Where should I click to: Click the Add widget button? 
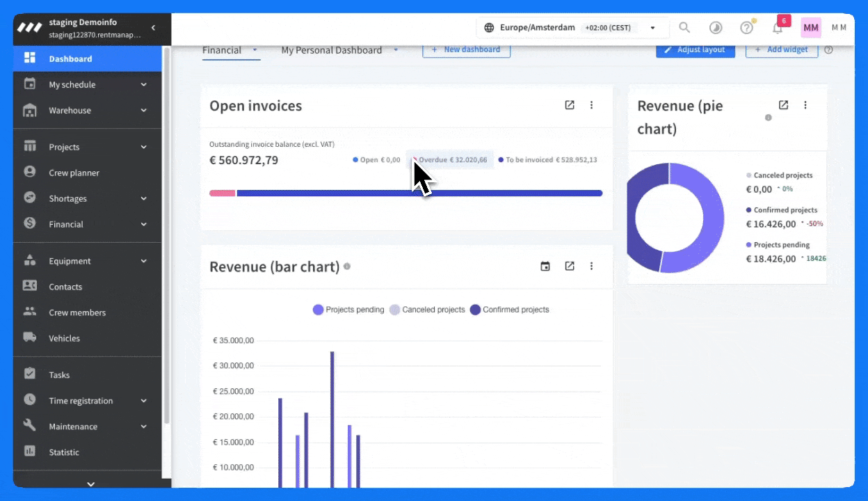781,50
